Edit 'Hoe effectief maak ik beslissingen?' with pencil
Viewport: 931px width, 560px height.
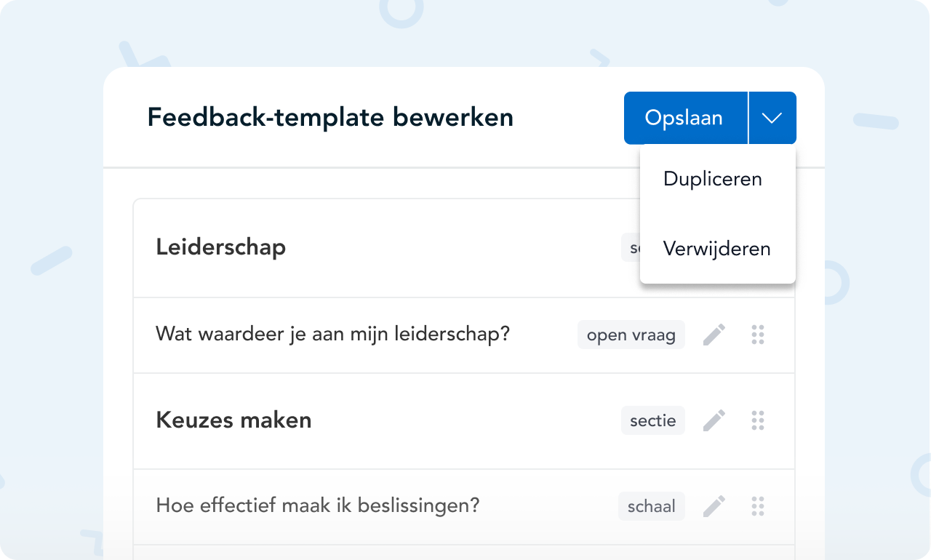[x=714, y=506]
